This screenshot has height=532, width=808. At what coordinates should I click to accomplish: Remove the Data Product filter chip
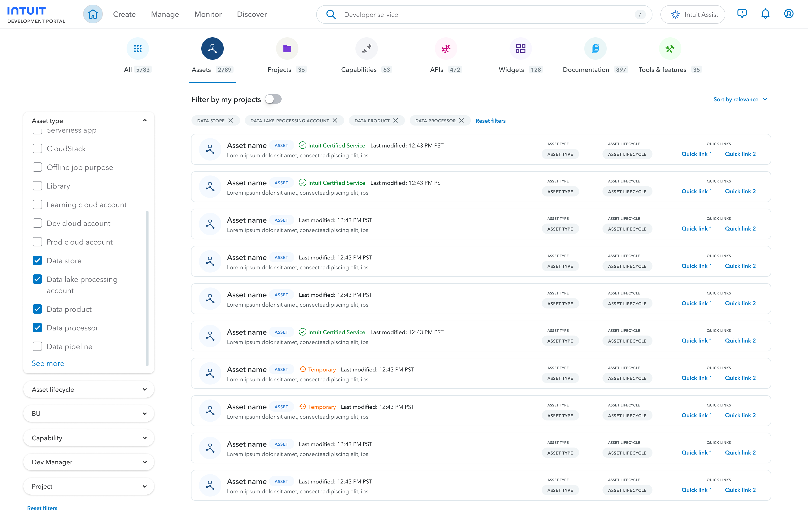(396, 120)
